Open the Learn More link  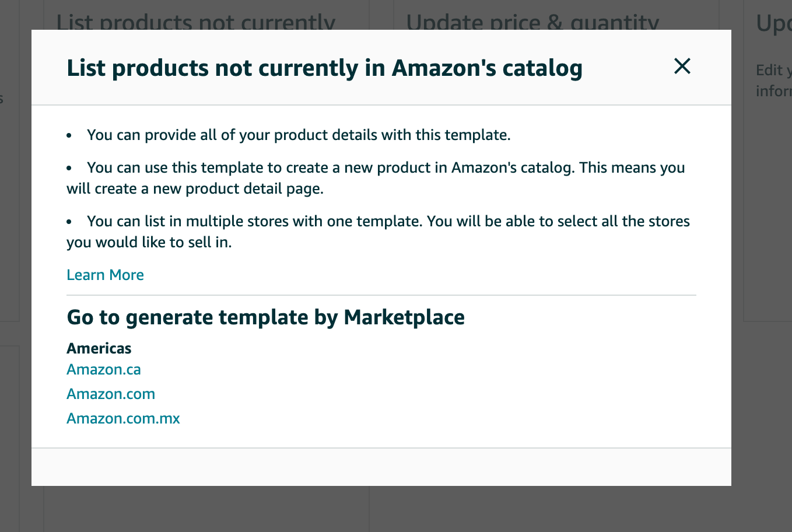(105, 275)
